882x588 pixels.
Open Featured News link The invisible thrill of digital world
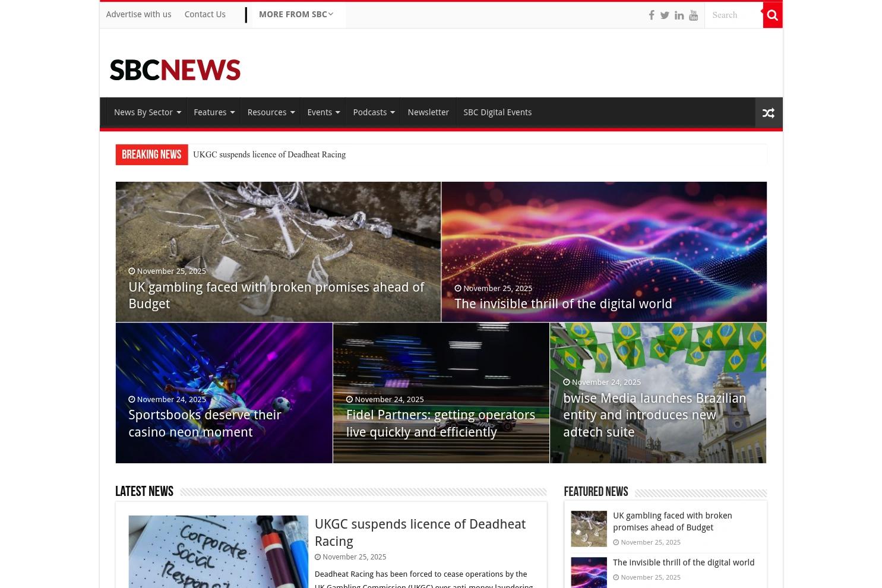click(x=684, y=562)
